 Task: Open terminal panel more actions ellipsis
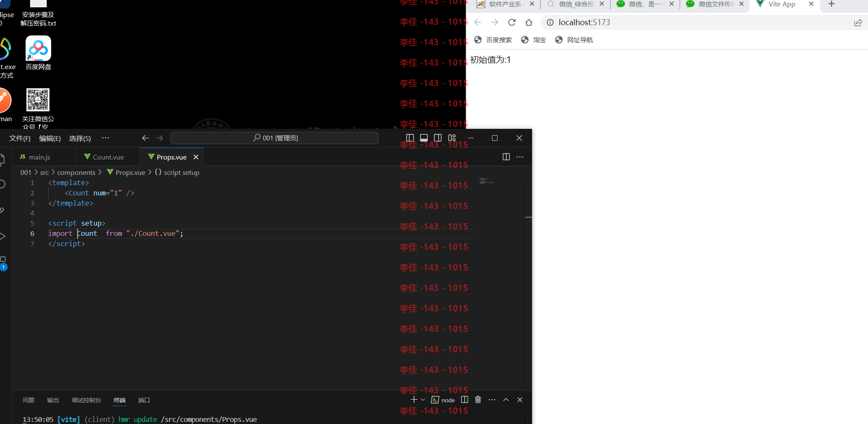tap(492, 400)
